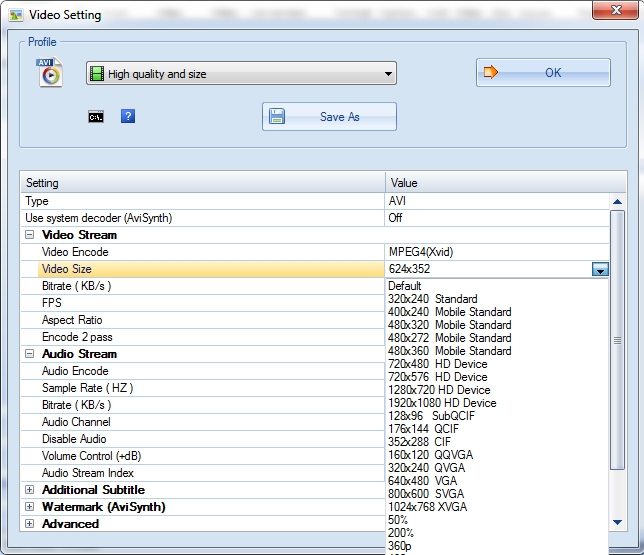The image size is (644, 555).
Task: Select the 200% size option
Action: pos(497,533)
